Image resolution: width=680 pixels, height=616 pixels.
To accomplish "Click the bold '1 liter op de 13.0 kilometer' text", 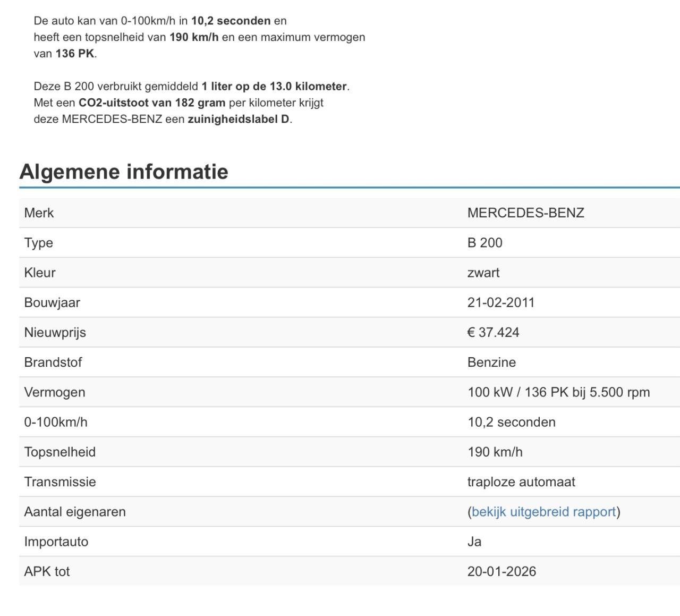I will tap(274, 86).
